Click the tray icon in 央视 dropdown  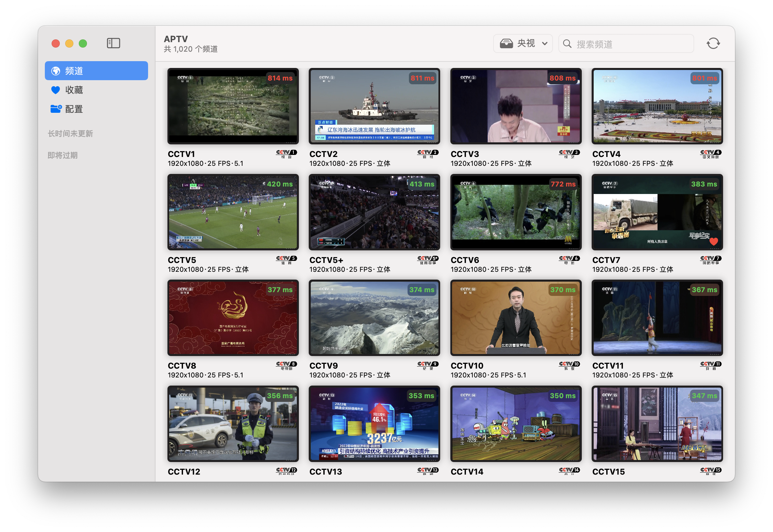506,43
